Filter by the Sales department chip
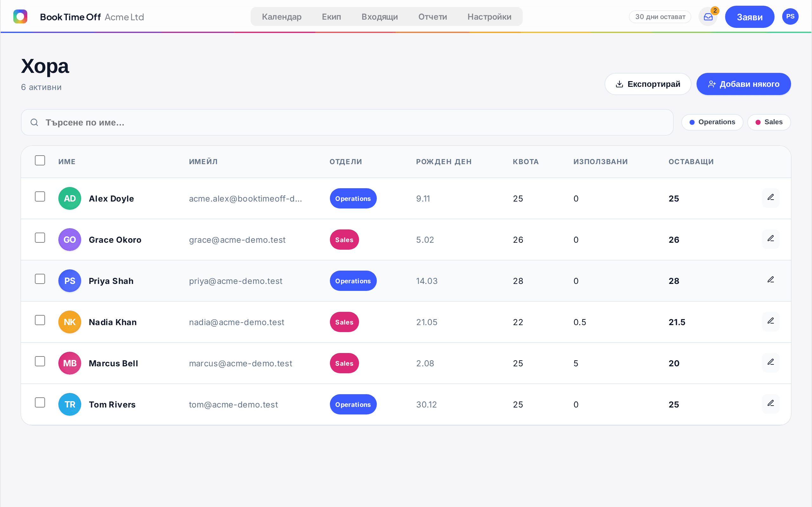Image resolution: width=812 pixels, height=507 pixels. (x=769, y=122)
